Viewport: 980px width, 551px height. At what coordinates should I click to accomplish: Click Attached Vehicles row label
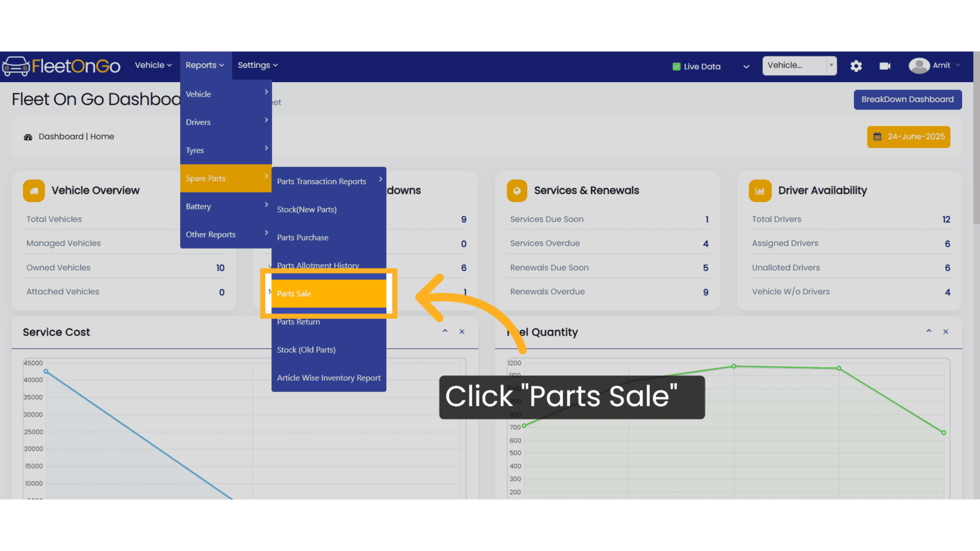[62, 291]
